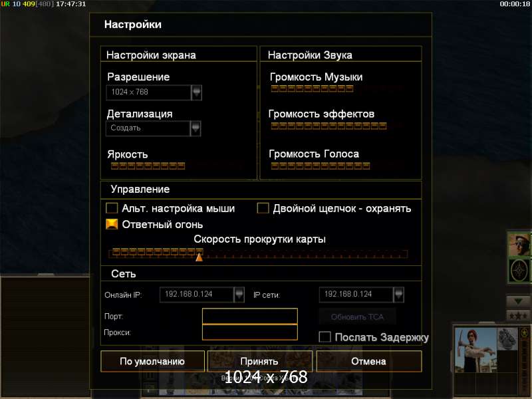532x399 pixels.
Task: Enable the Альт. настройка мыши checkbox
Action: click(x=112, y=208)
